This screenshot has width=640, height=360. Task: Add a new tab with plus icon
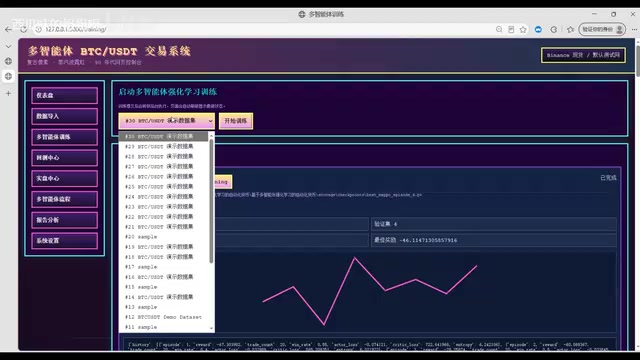(x=8, y=93)
